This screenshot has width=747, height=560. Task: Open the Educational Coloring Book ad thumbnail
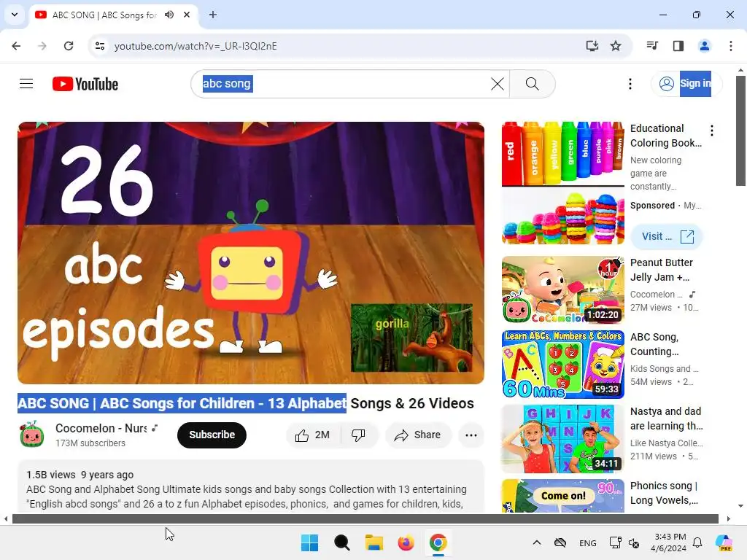562,183
